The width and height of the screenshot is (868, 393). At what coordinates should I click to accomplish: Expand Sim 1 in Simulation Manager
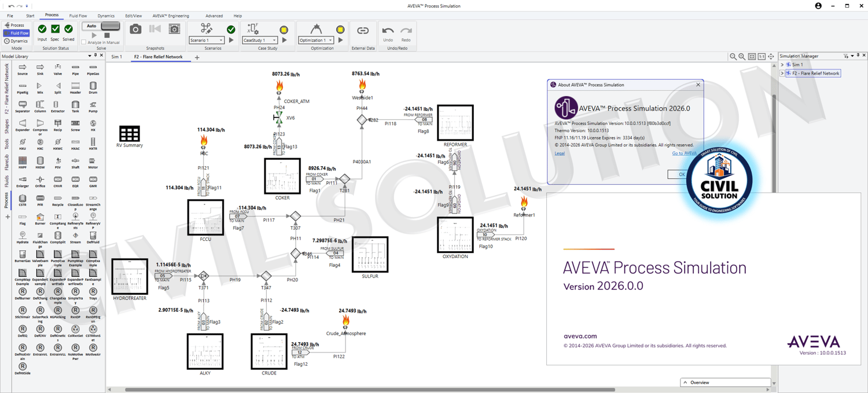point(782,65)
